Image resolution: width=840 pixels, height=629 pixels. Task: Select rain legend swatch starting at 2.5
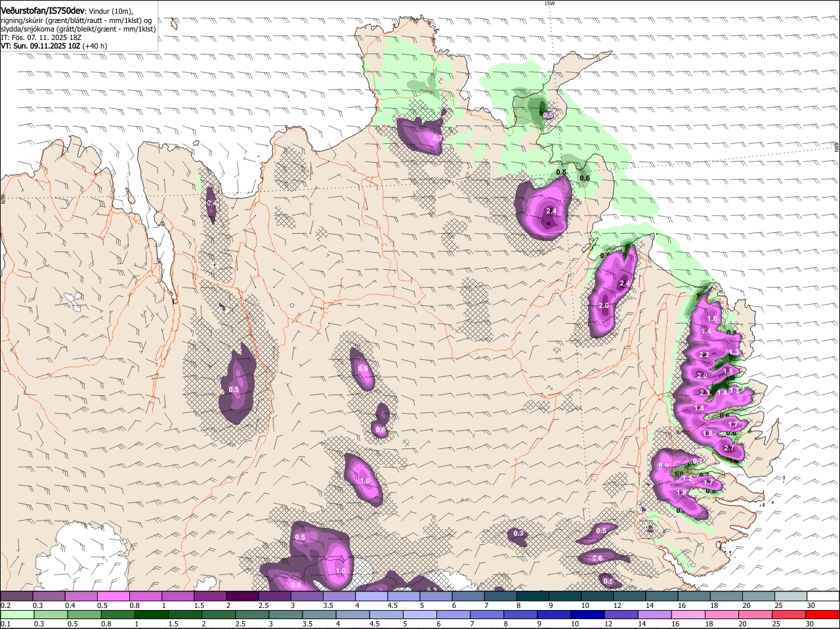point(253,615)
